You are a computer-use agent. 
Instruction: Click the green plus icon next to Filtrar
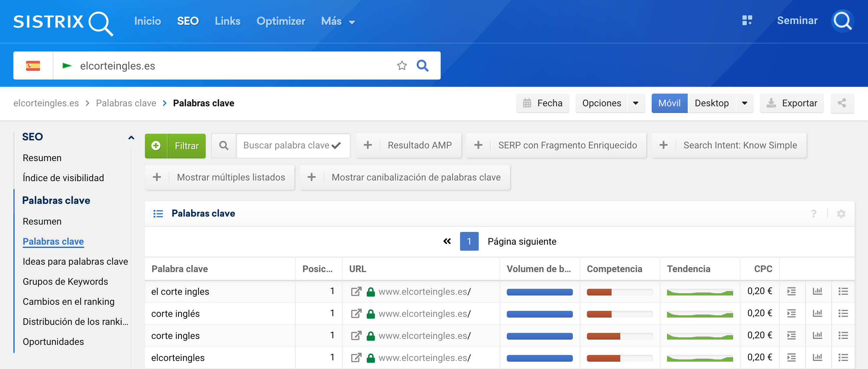click(x=156, y=146)
